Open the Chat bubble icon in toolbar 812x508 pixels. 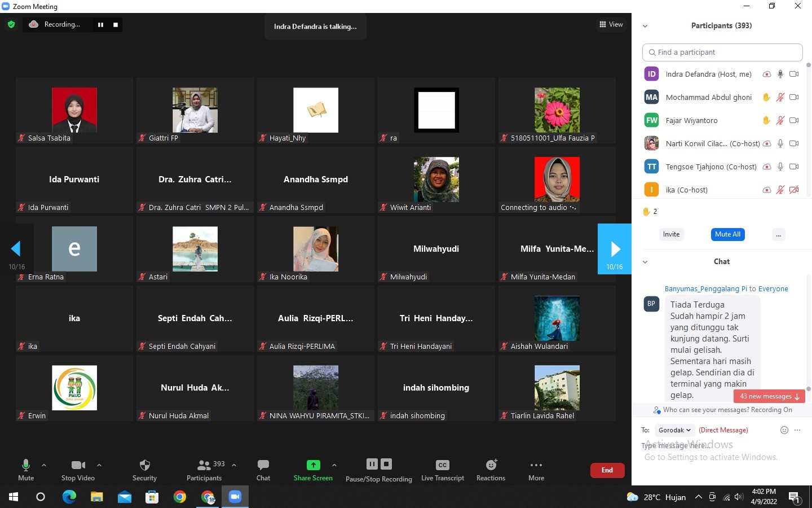point(263,465)
